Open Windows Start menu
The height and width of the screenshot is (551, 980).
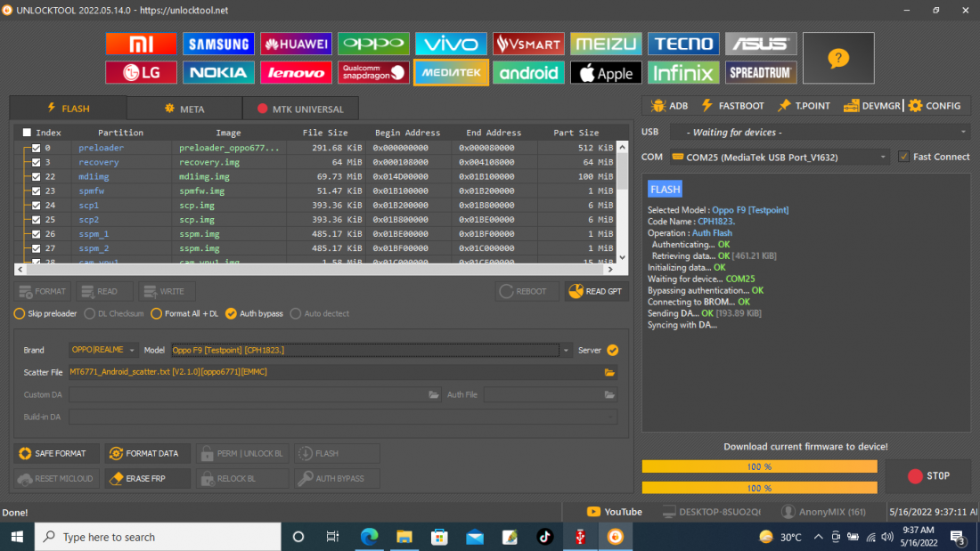point(17,537)
